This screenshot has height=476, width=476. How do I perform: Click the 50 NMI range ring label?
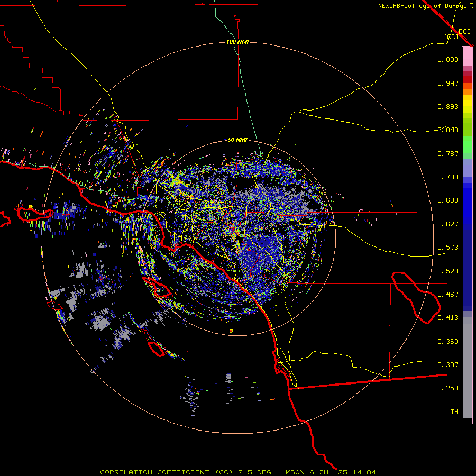coord(237,140)
